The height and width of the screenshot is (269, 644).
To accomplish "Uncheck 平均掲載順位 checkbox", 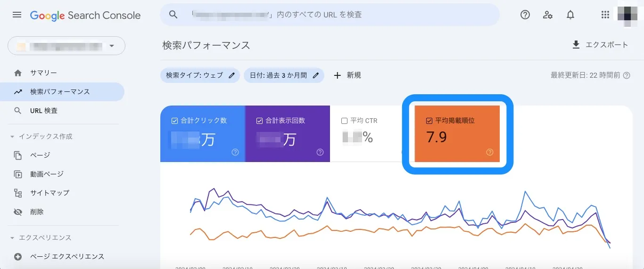I will [429, 121].
